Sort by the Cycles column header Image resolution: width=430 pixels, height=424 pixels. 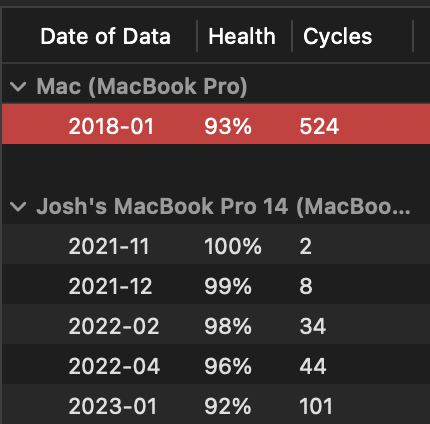tap(337, 36)
